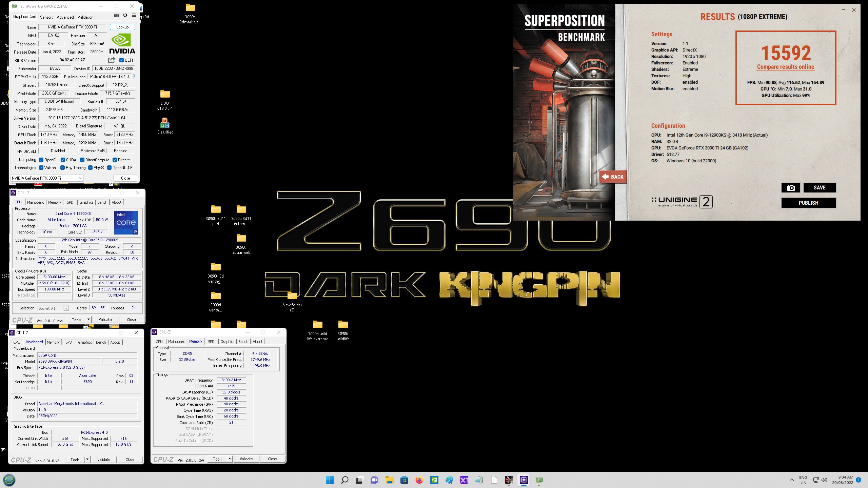Expand Tools dropdown arrow in CPU-Z CPU window

point(88,320)
